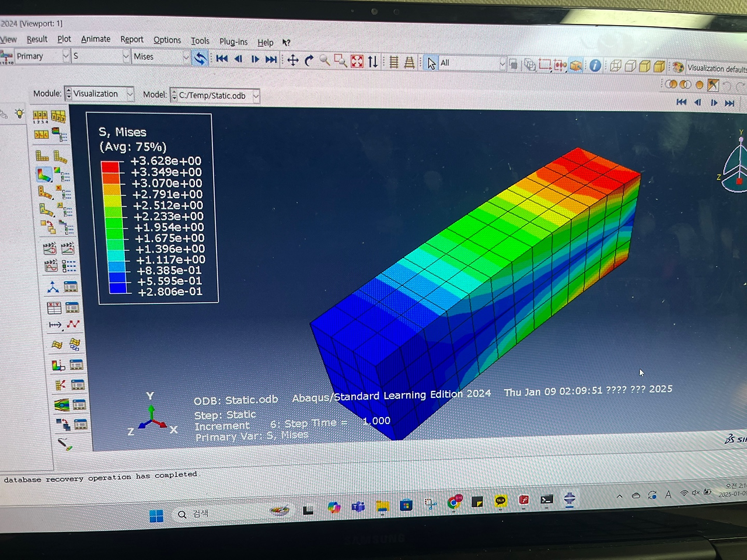Screen dimensions: 747x560
Task: Click the Color Code palette icon
Action: pos(678,67)
